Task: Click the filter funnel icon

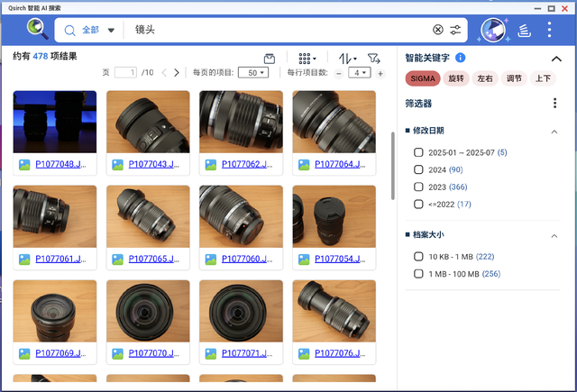Action: click(x=373, y=58)
